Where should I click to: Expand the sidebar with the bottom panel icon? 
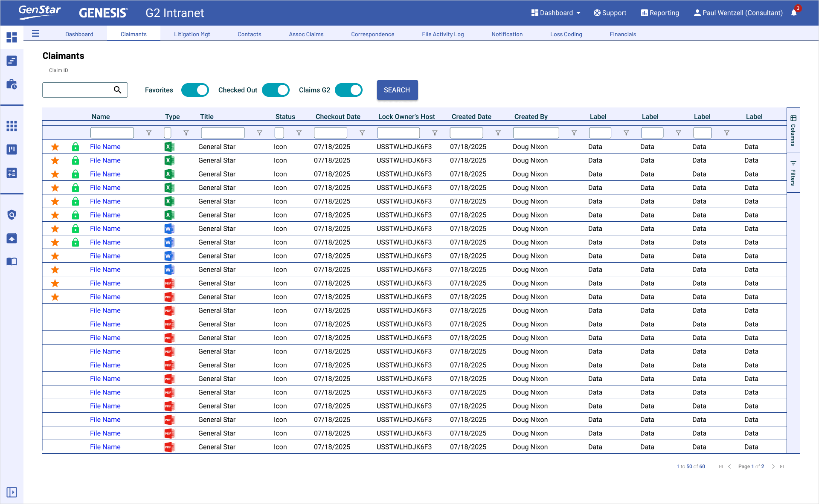coord(12,492)
